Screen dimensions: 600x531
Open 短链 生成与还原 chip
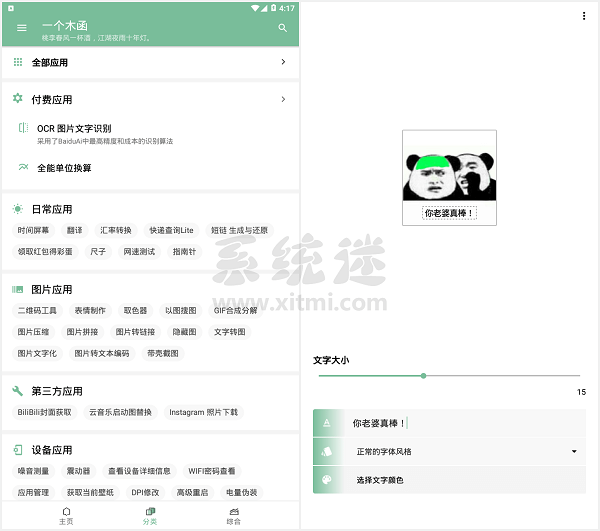(240, 230)
